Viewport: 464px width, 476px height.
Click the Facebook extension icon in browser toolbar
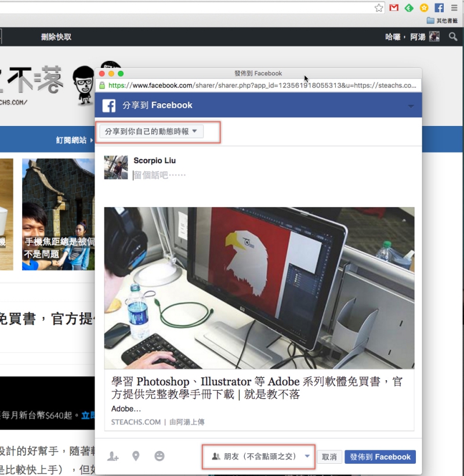click(439, 8)
